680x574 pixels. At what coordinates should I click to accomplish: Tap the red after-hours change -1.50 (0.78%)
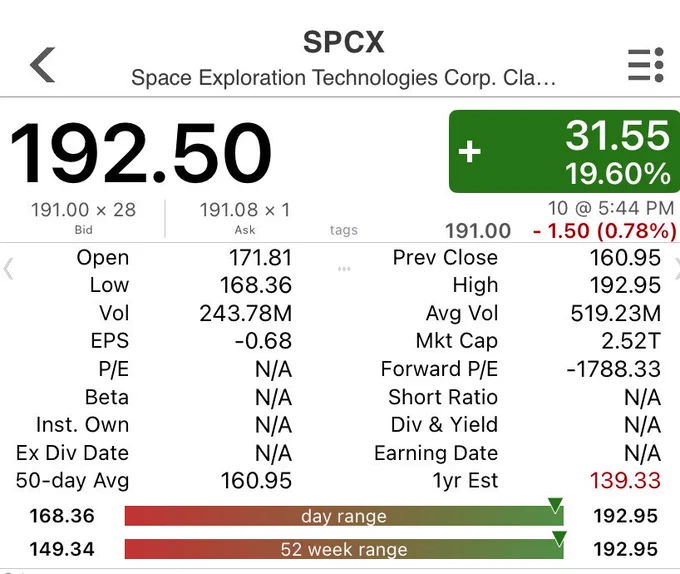(605, 231)
